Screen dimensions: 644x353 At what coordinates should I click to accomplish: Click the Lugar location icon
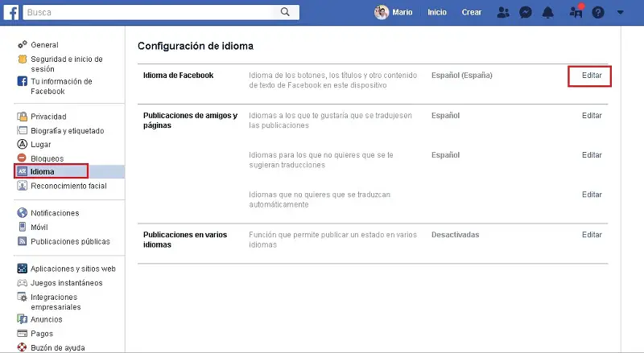click(x=23, y=144)
